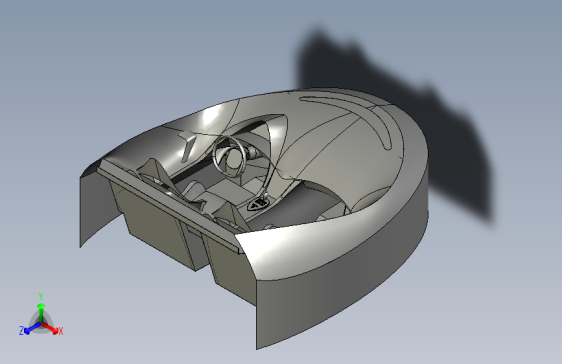Click the green Y axis arrow on triad
Screen dimensions: 562x364
pyautogui.click(x=41, y=312)
